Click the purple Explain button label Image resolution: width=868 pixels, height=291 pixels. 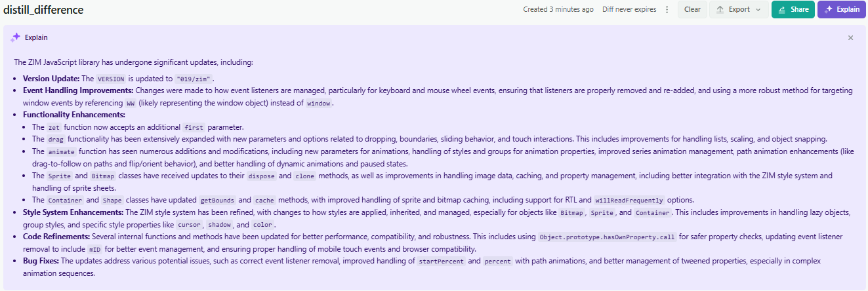848,10
